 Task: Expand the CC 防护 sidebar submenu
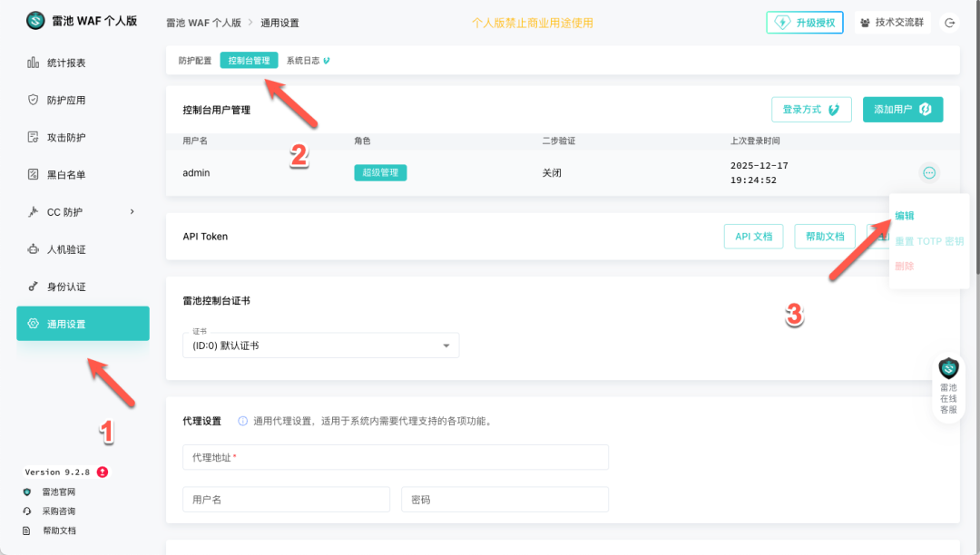tap(132, 211)
